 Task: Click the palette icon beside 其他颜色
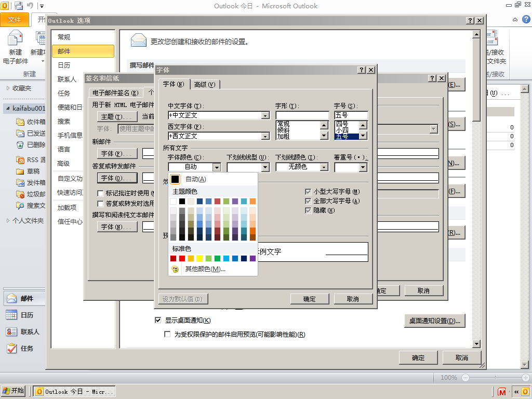pyautogui.click(x=175, y=269)
